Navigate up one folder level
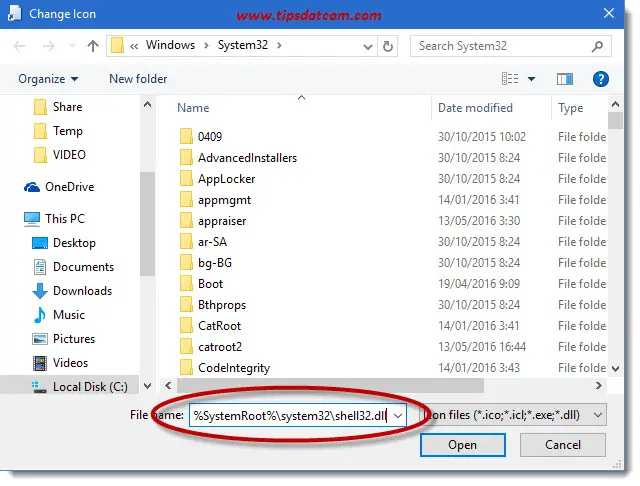This screenshot has height=486, width=640. pos(93,46)
